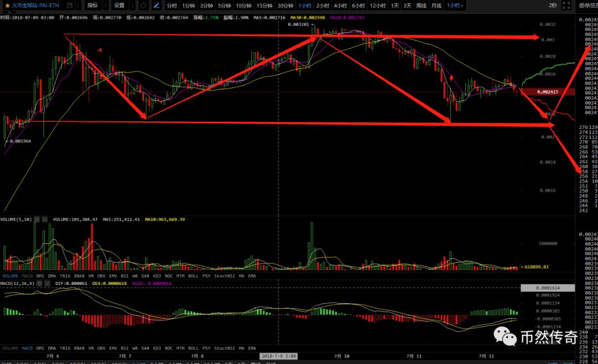Screen dimensions: 598x364
Task: Select DMA in the bottom indicator row
Action: tap(52, 349)
